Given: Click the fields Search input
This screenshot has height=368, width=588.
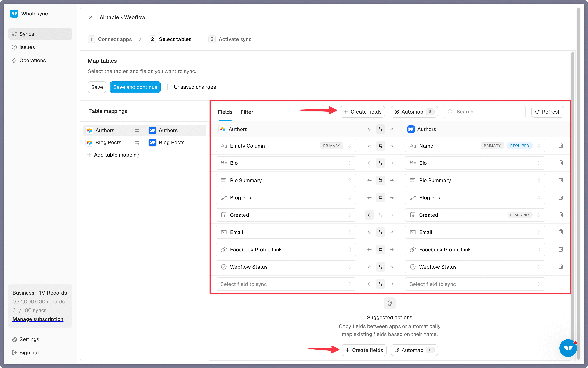Looking at the screenshot, I should click(485, 112).
